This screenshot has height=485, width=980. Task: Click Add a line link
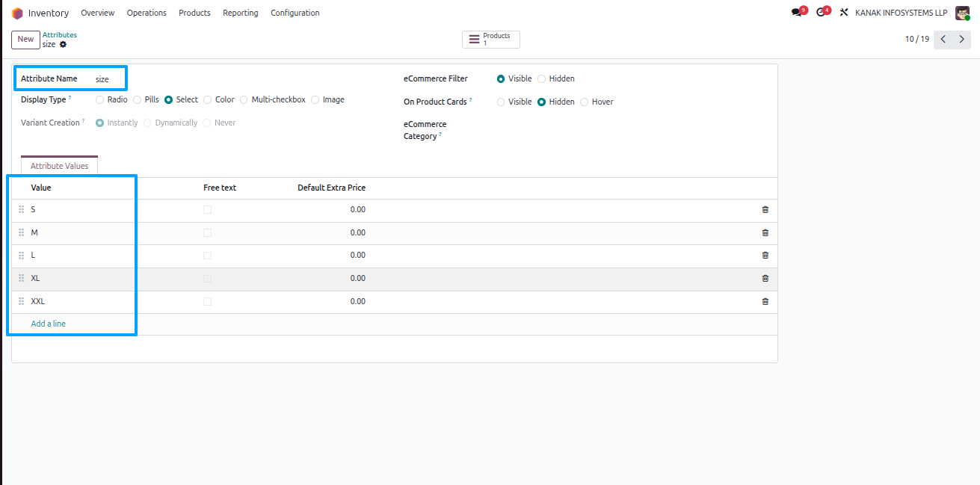(48, 324)
